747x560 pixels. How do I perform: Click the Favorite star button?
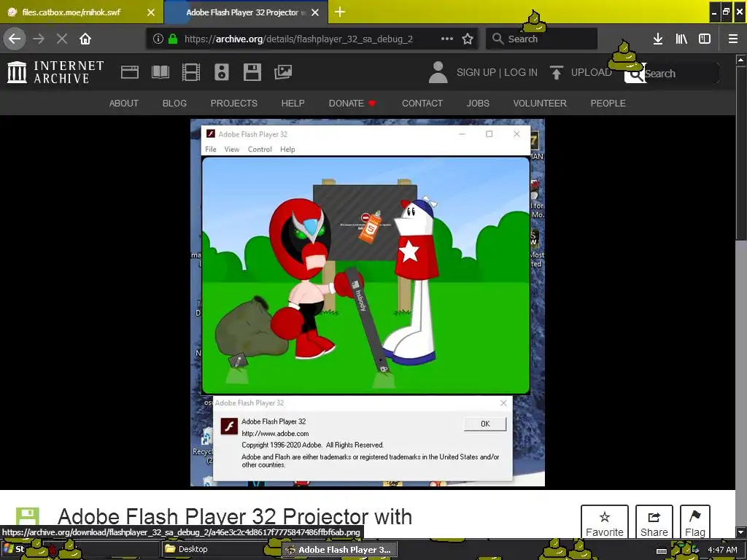(x=605, y=524)
